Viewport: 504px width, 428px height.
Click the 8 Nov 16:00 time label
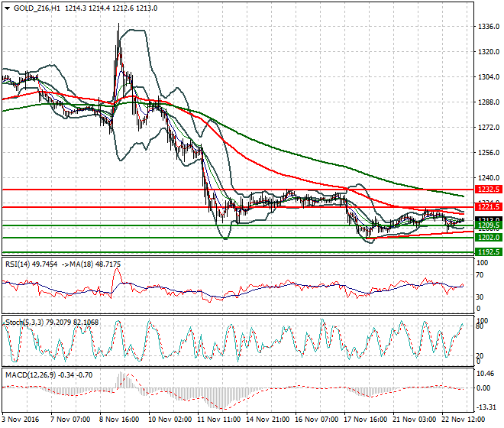(119, 420)
